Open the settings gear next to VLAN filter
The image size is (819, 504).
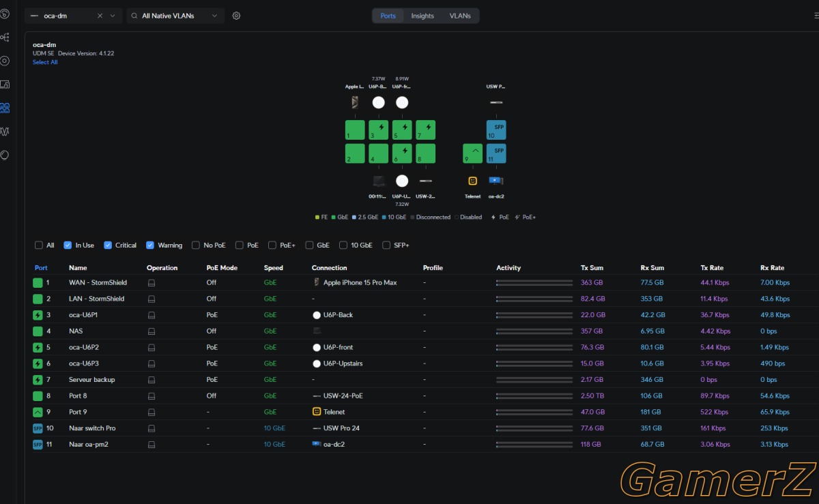236,16
